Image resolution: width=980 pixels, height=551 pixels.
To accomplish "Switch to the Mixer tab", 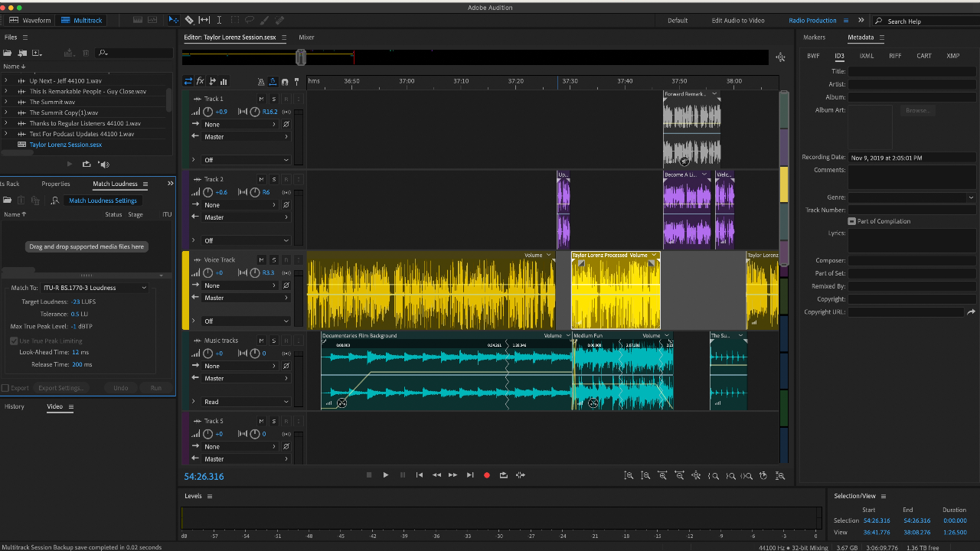I will pyautogui.click(x=306, y=37).
